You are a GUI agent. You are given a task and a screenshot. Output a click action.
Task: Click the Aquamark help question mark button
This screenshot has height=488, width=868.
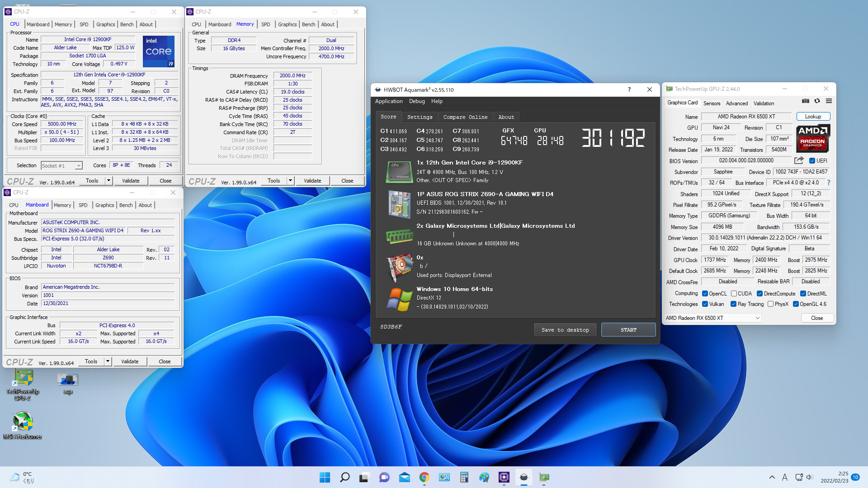tap(629, 89)
